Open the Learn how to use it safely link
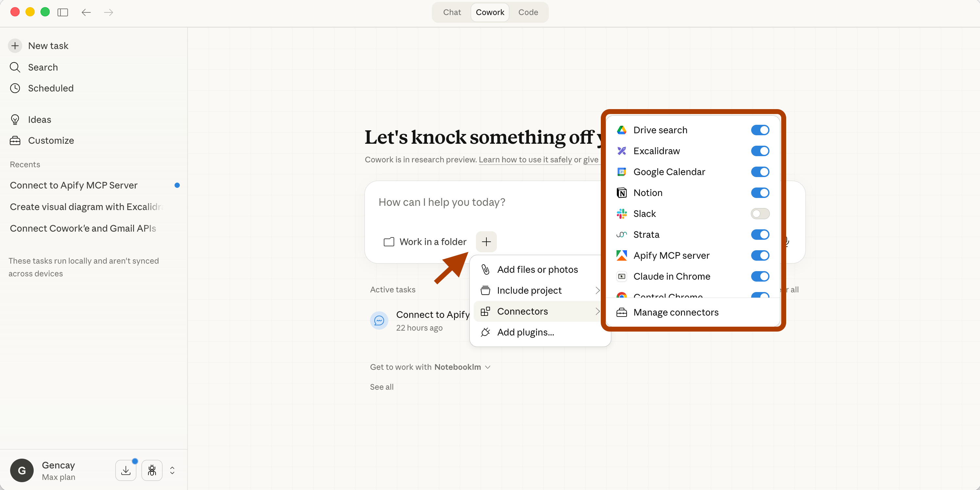Image resolution: width=980 pixels, height=490 pixels. pyautogui.click(x=525, y=160)
